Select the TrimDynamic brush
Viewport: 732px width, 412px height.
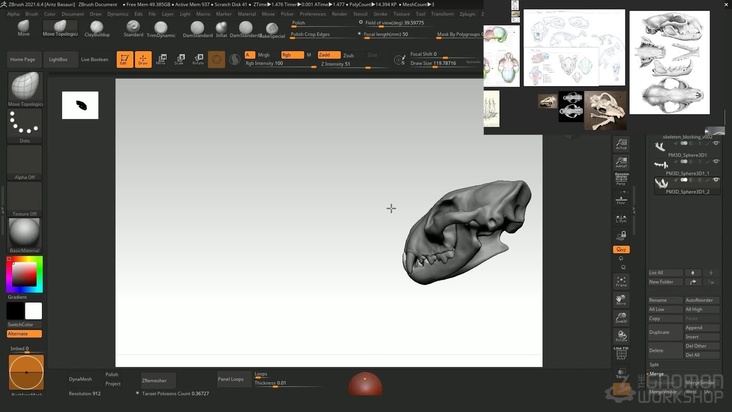click(160, 29)
